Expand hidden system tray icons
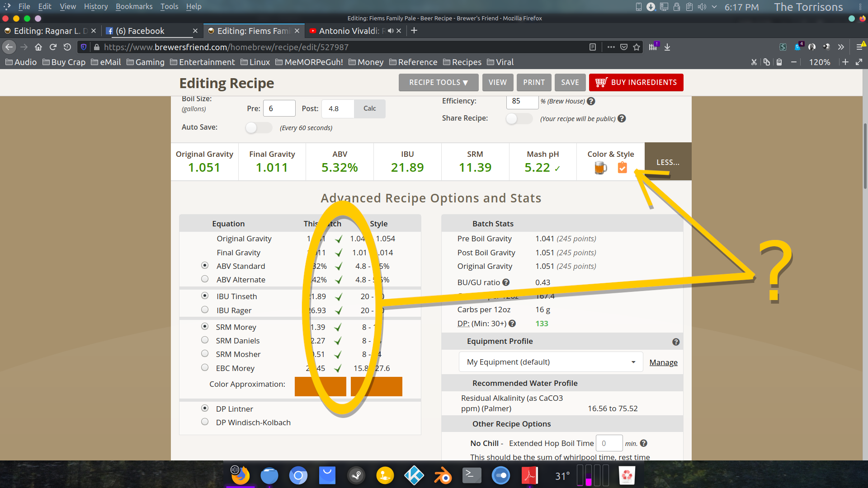 pos(714,7)
